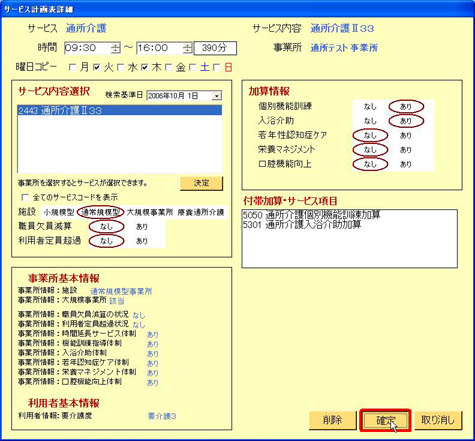
Task: Click the 確定 confirm button
Action: click(385, 420)
